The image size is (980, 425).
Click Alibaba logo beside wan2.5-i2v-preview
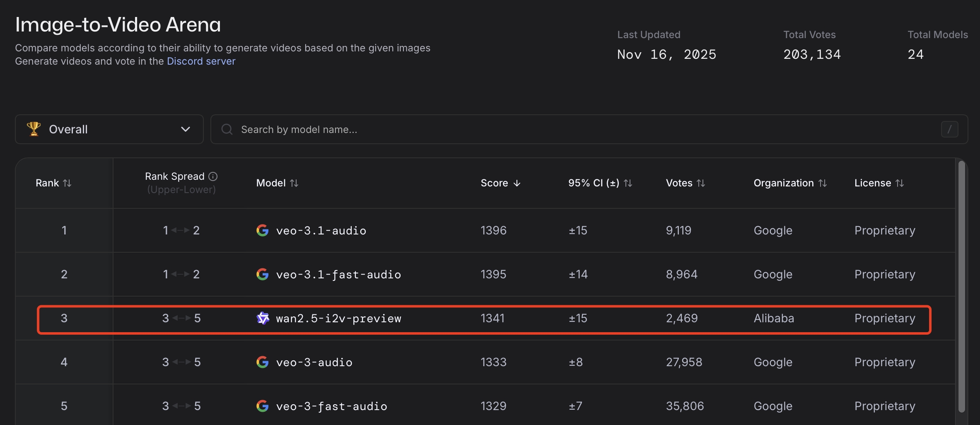[x=263, y=318]
